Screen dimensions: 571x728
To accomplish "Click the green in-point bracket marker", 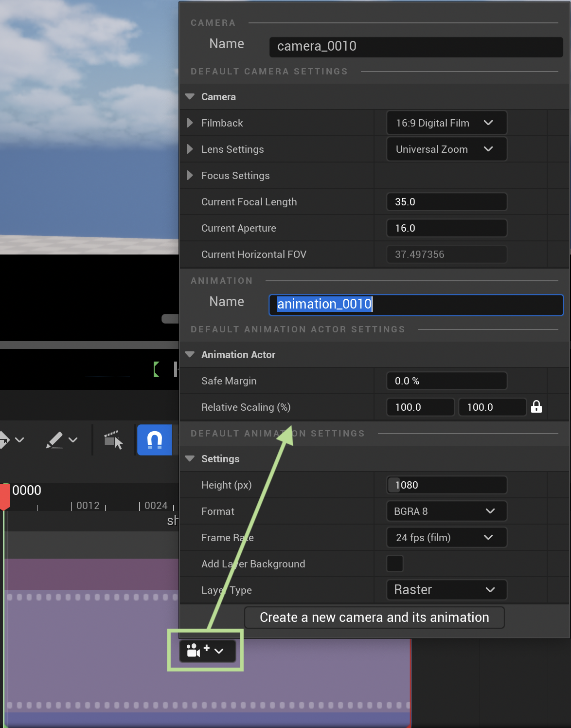I will tap(156, 369).
